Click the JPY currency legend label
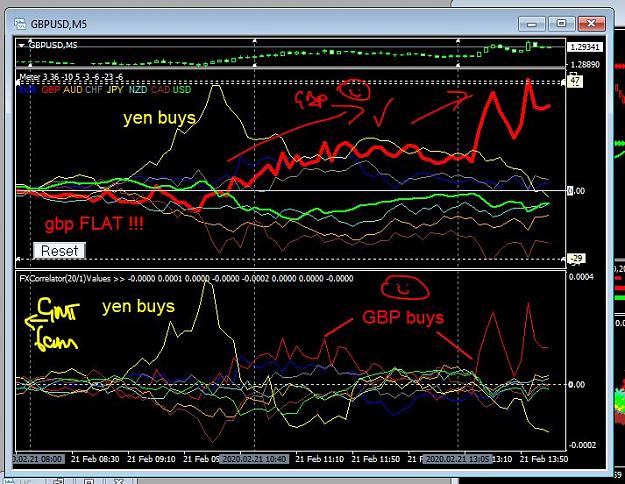Screen dimensions: 625x484 tap(115, 90)
